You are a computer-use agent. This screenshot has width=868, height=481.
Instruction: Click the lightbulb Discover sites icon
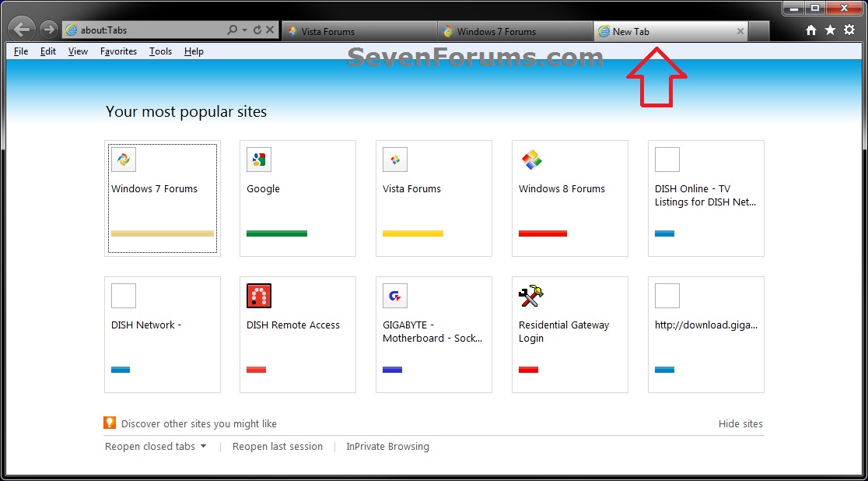(x=110, y=423)
